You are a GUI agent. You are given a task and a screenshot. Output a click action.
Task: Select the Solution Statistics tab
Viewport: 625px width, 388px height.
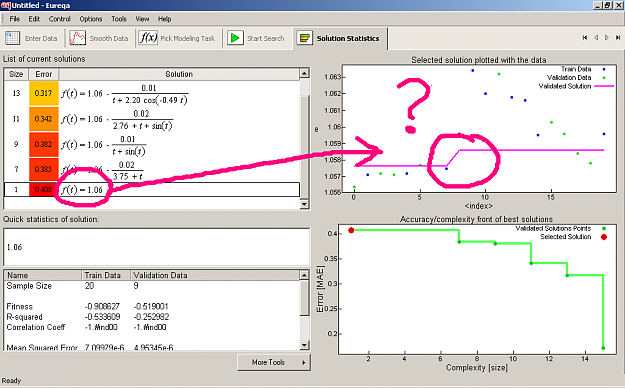[x=340, y=38]
